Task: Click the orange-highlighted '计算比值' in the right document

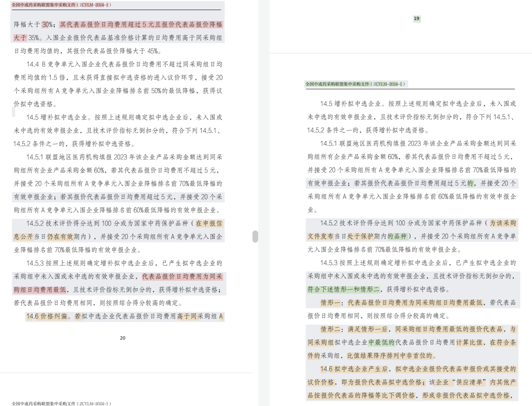Action: coord(470,342)
